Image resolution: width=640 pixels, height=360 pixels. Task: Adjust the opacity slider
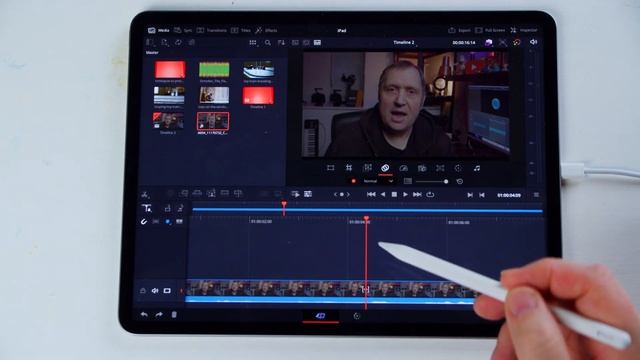tap(432, 181)
